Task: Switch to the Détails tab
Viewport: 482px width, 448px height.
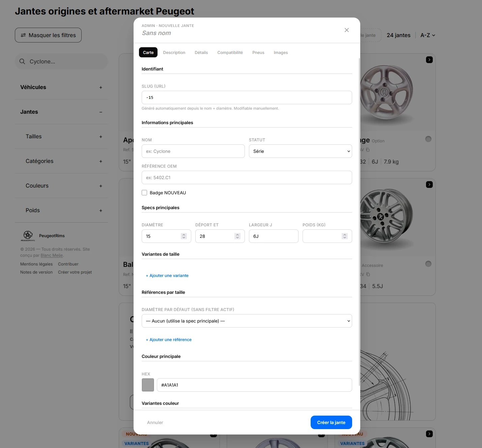Action: click(201, 52)
